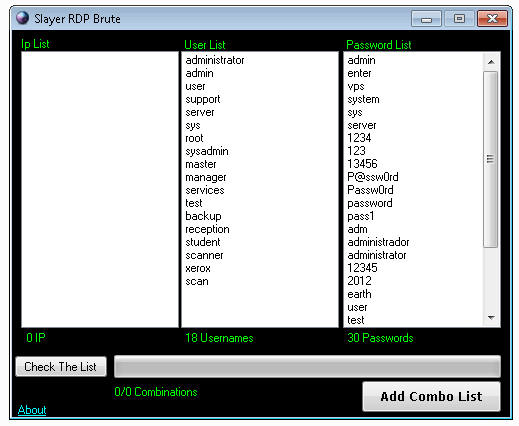The height and width of the screenshot is (426, 519).
Task: Select 'administrador' in the Password List
Action: click(x=378, y=242)
